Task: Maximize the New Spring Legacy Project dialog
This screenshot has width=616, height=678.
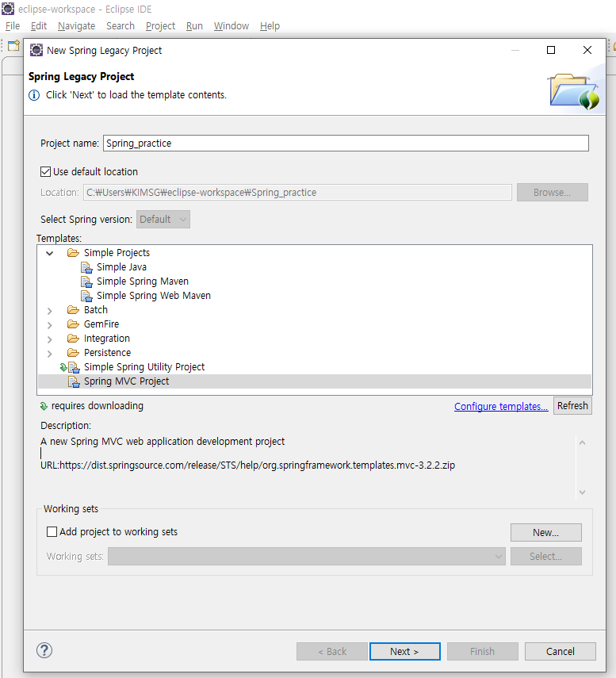Action: click(x=551, y=50)
